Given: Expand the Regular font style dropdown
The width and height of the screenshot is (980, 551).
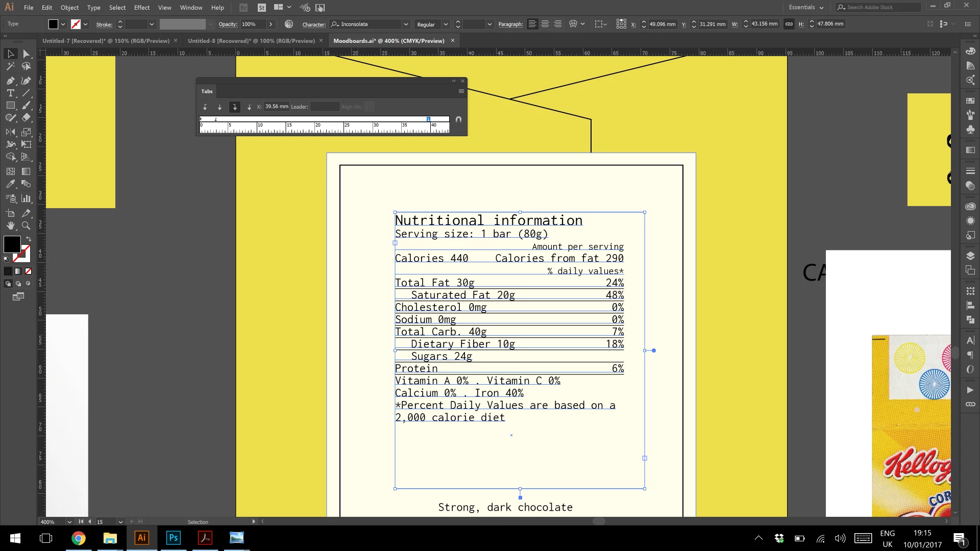Looking at the screenshot, I should (446, 24).
